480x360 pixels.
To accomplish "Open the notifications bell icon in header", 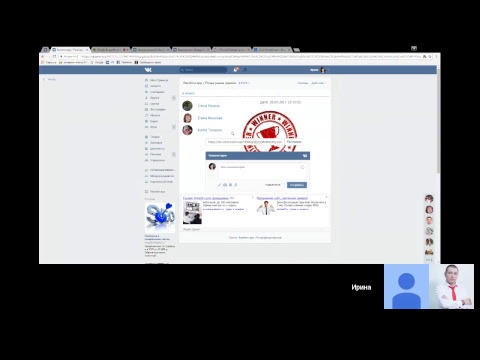I will [x=236, y=70].
